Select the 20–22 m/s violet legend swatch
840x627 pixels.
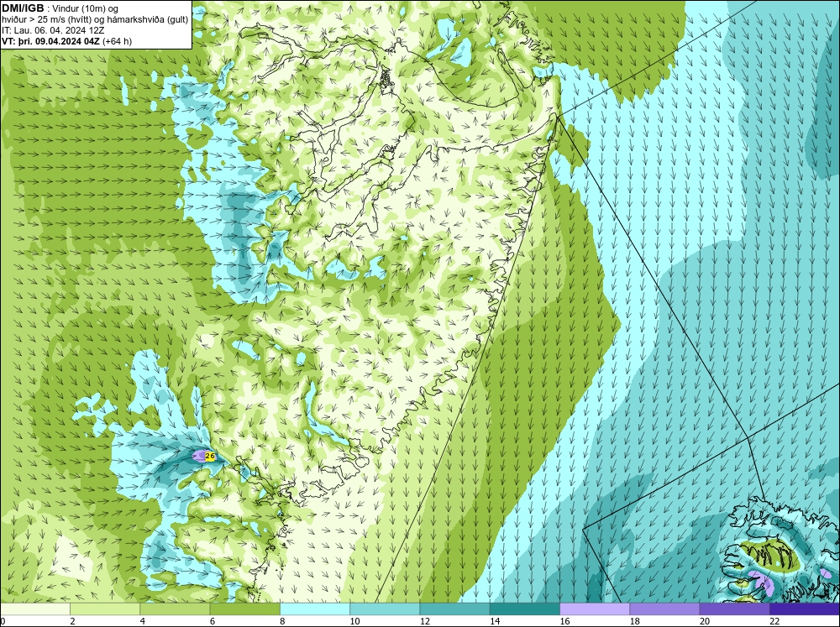coord(734,609)
